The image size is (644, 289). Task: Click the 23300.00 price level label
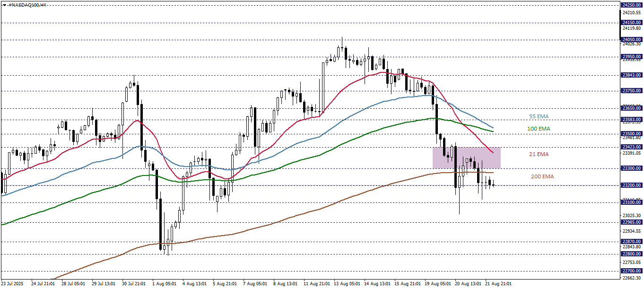(x=631, y=168)
